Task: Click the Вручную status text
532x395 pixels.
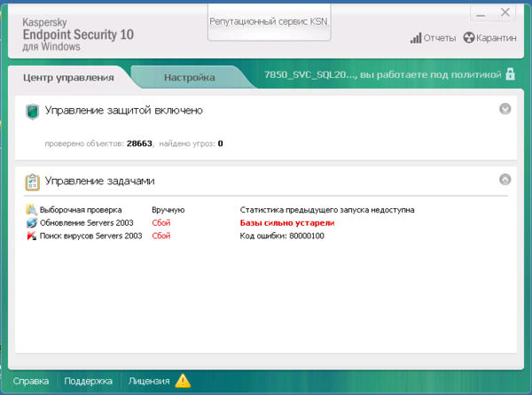Action: pos(168,210)
